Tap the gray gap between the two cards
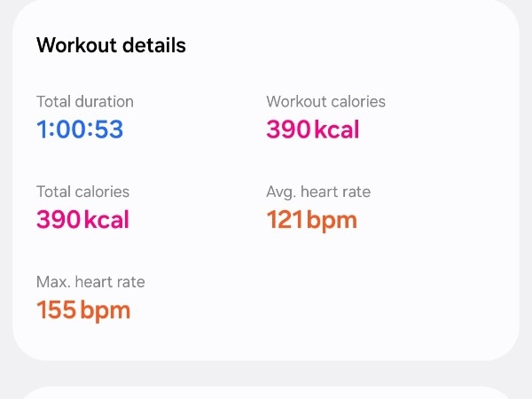 tap(266, 372)
